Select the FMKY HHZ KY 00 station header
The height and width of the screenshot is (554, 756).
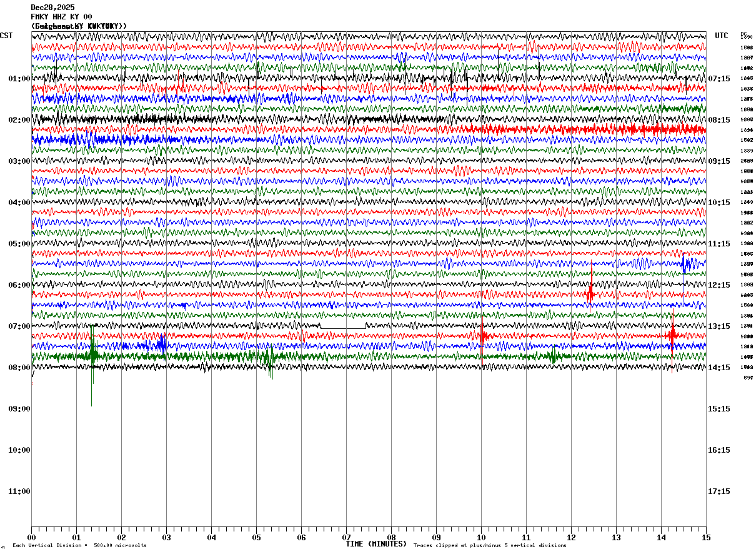tap(61, 17)
